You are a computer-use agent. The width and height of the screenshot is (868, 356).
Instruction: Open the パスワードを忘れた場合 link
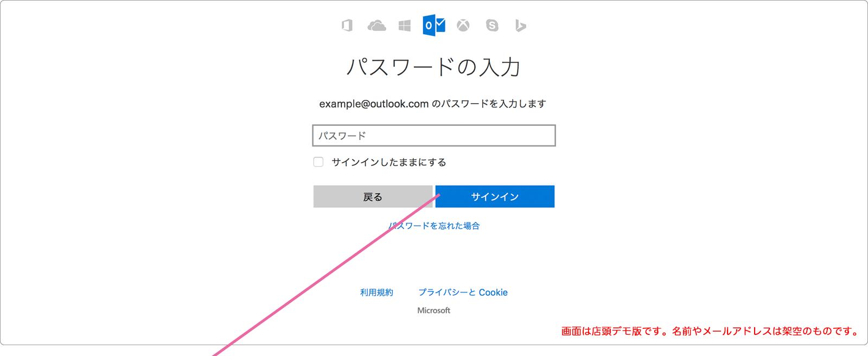(x=434, y=226)
